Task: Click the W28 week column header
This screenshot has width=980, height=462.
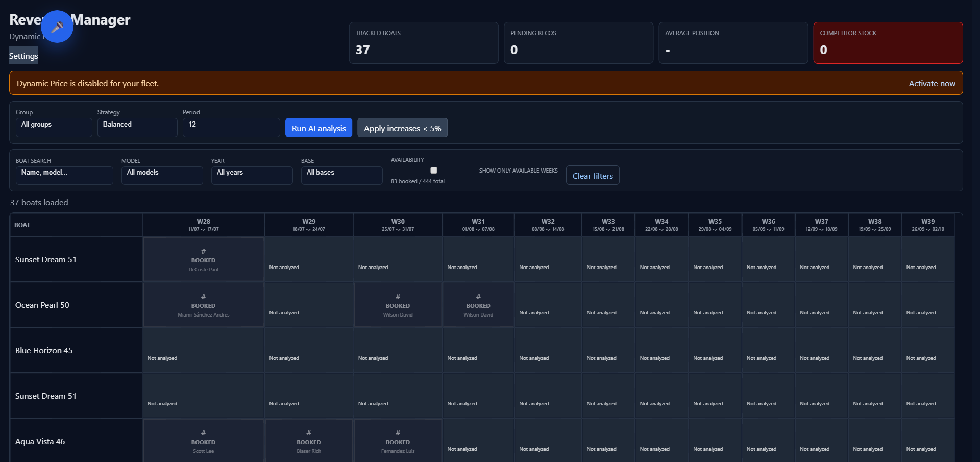Action: tap(203, 225)
